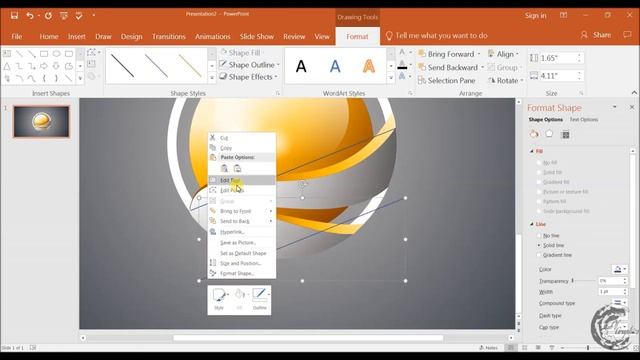Select the oval shape in Insert Shapes

[56, 54]
